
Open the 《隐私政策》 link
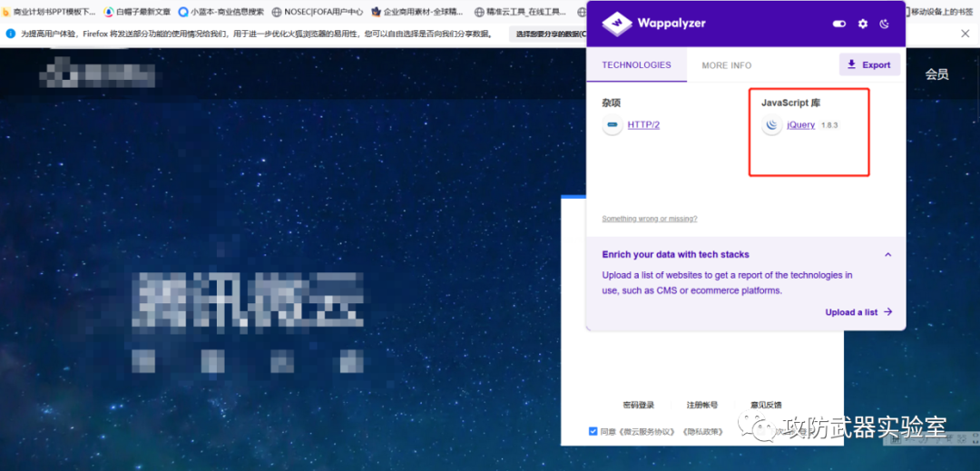point(703,432)
